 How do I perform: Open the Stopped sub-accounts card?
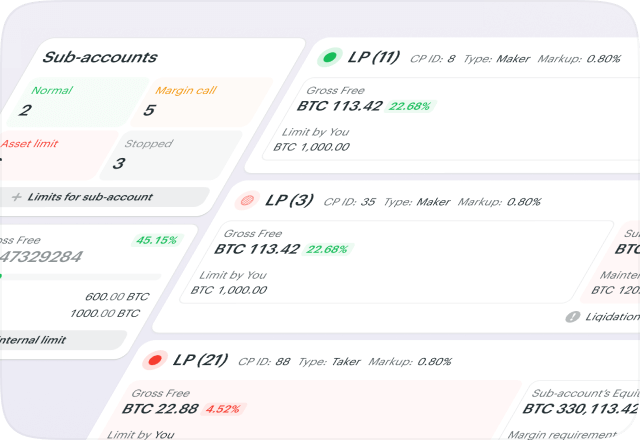(180, 155)
